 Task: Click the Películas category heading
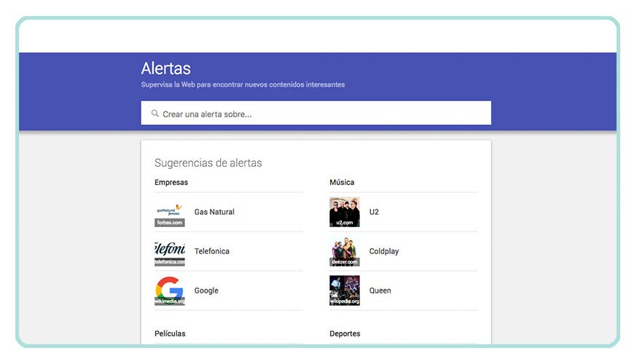[x=170, y=333]
